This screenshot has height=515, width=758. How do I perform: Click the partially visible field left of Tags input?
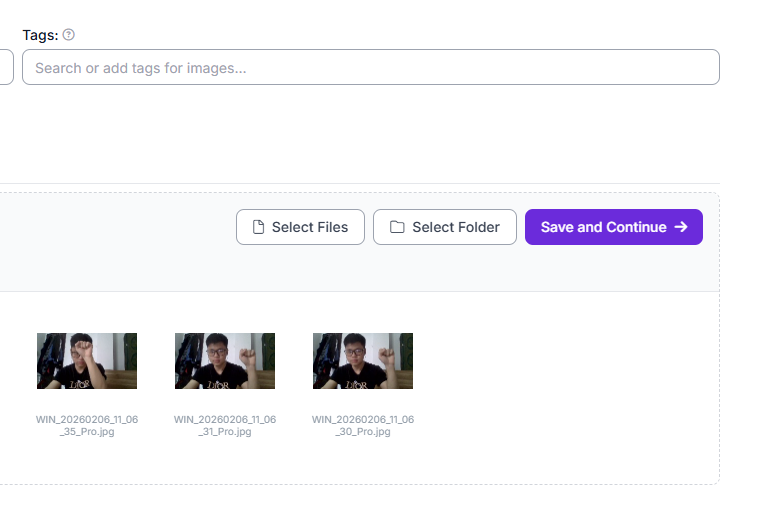(x=6, y=67)
